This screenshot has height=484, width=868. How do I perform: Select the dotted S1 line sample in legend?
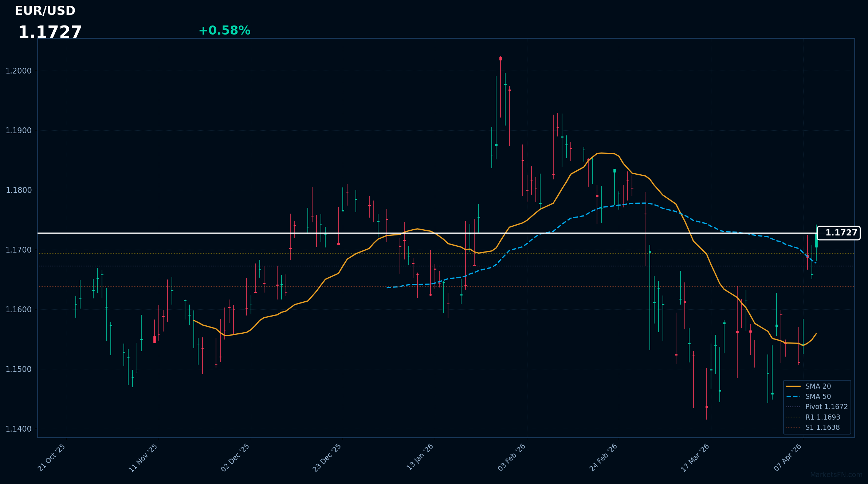pyautogui.click(x=793, y=428)
